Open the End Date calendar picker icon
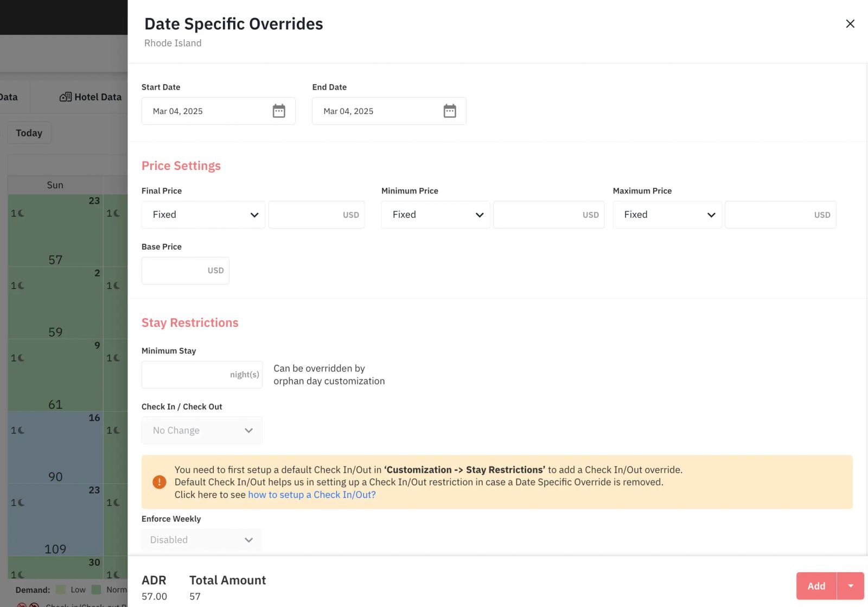Screen dimensions: 868x607 pos(450,111)
